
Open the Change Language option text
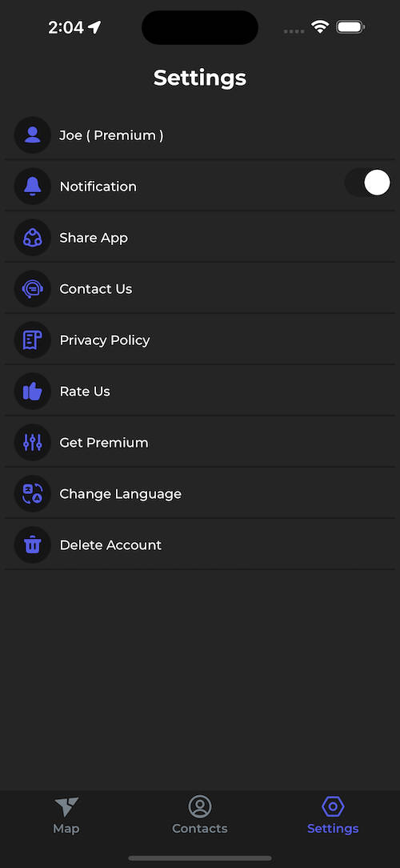pyautogui.click(x=121, y=494)
